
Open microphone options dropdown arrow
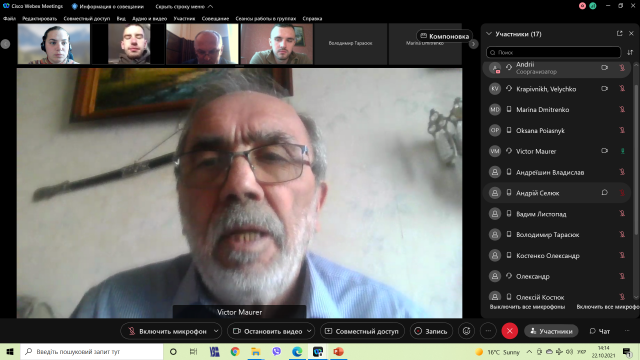point(216,331)
